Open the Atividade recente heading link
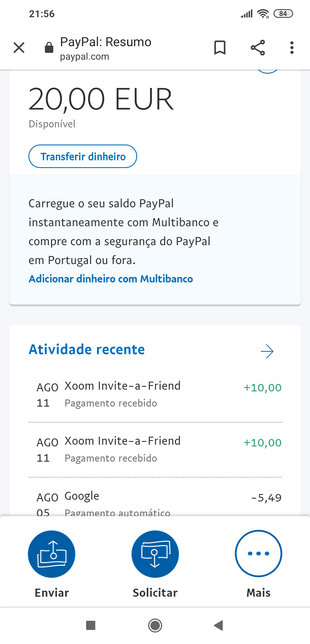This screenshot has height=644, width=310. pyautogui.click(x=87, y=350)
